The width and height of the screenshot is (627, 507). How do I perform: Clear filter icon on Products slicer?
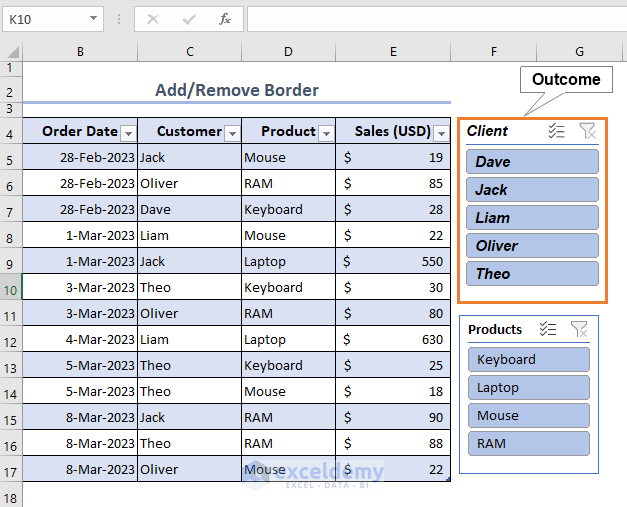point(578,329)
